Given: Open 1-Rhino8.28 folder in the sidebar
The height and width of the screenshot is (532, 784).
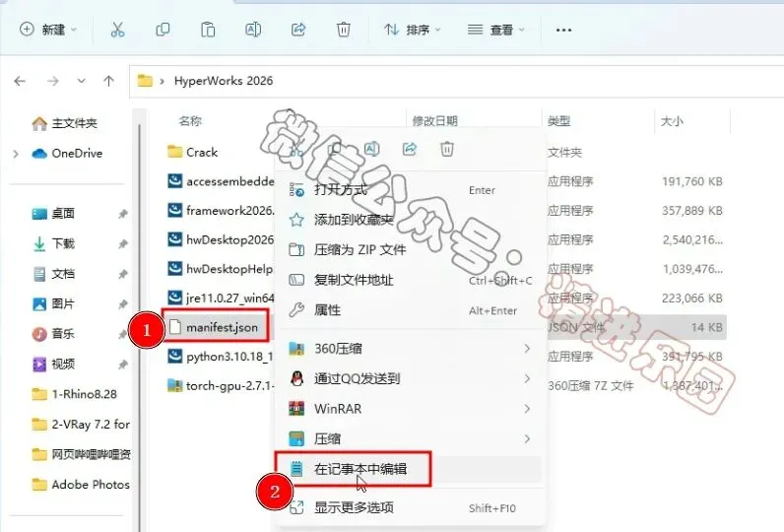Looking at the screenshot, I should (x=74, y=394).
